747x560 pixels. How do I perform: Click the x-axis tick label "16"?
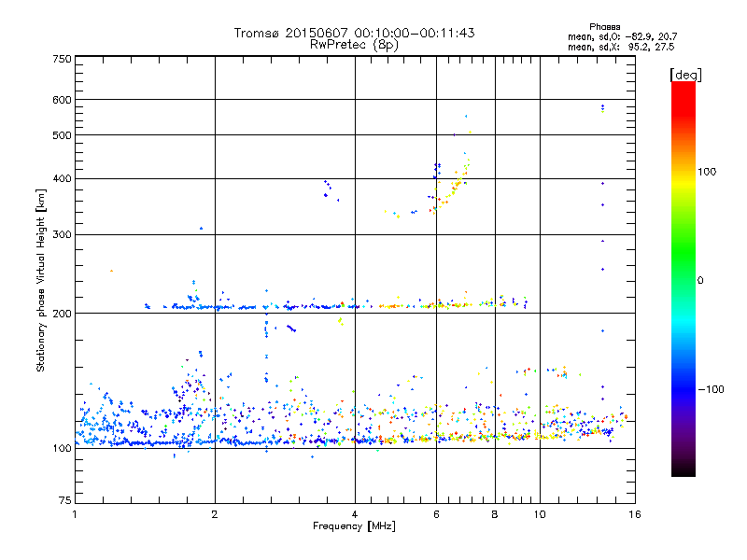coord(635,514)
